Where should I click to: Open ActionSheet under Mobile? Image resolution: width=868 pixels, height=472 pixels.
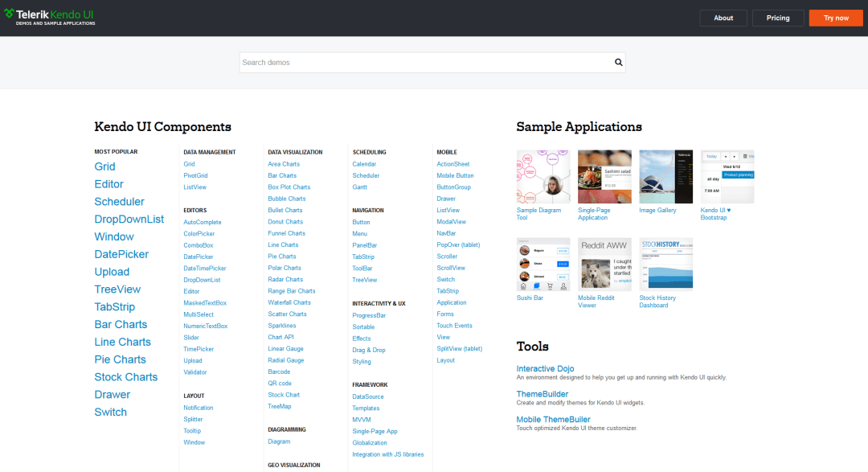click(452, 164)
